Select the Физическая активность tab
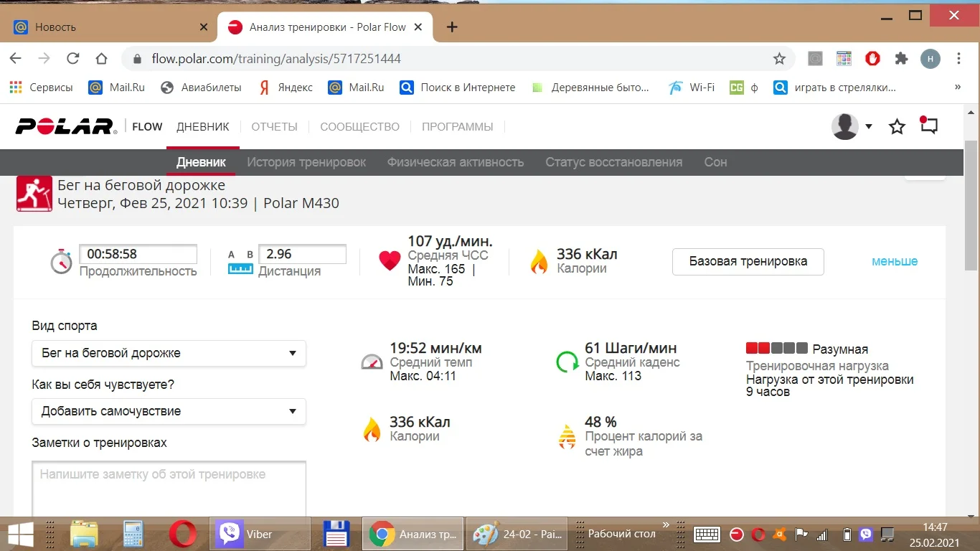 pos(456,162)
